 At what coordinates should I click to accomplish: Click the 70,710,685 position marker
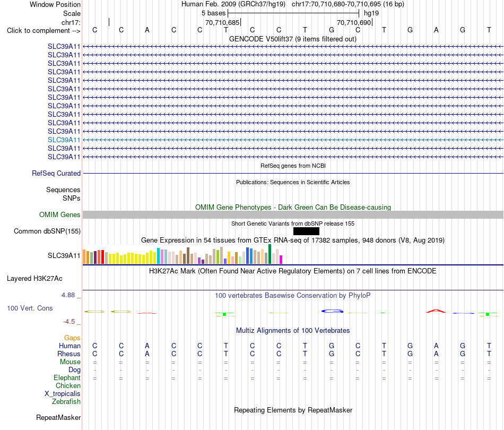(222, 22)
